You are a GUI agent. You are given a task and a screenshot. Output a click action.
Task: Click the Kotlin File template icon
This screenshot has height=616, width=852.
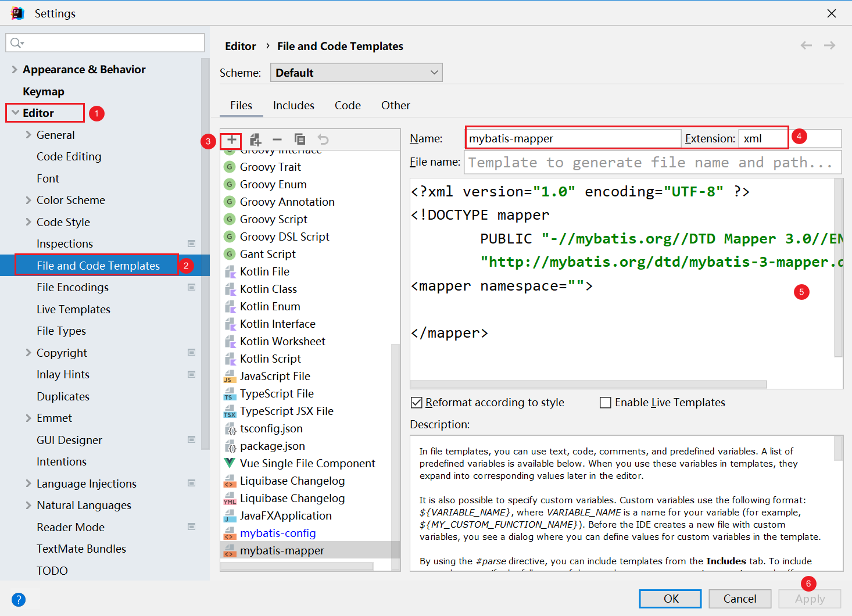230,271
